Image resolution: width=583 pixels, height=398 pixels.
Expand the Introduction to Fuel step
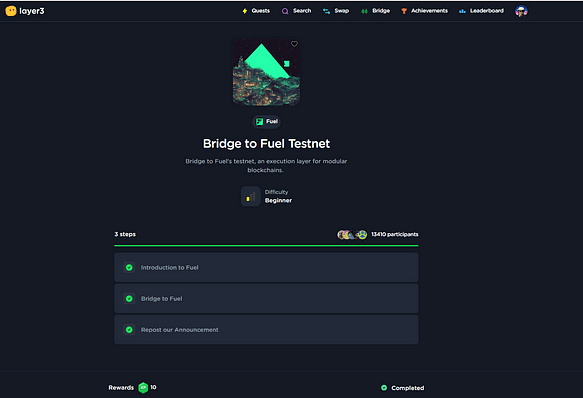(x=266, y=267)
